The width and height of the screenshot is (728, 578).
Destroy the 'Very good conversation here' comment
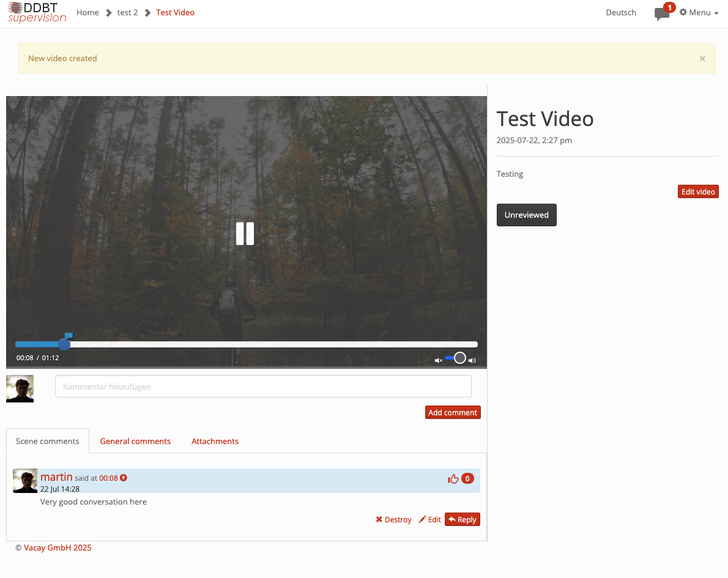click(393, 519)
